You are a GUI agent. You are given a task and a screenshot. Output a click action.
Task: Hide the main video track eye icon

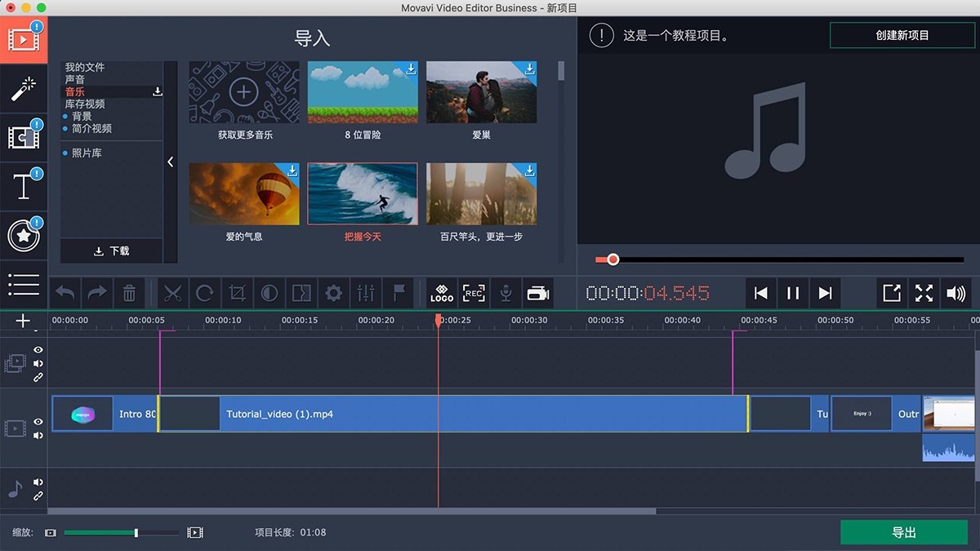(x=38, y=422)
